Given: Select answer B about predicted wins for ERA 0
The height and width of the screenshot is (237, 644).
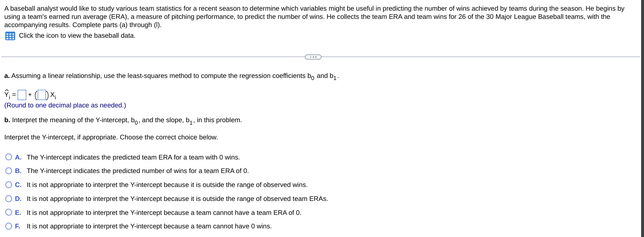Looking at the screenshot, I should (8, 171).
